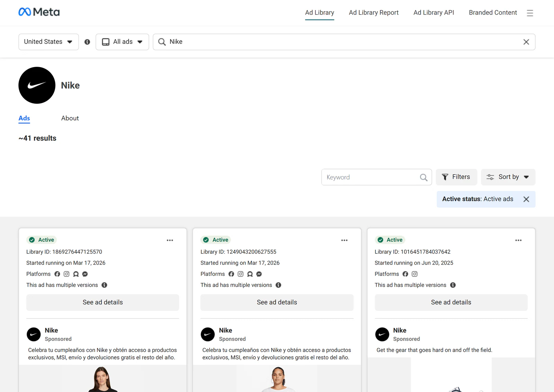Viewport: 554px width, 392px height.
Task: Click the Facebook platform icon on the first ad
Action: (x=57, y=274)
